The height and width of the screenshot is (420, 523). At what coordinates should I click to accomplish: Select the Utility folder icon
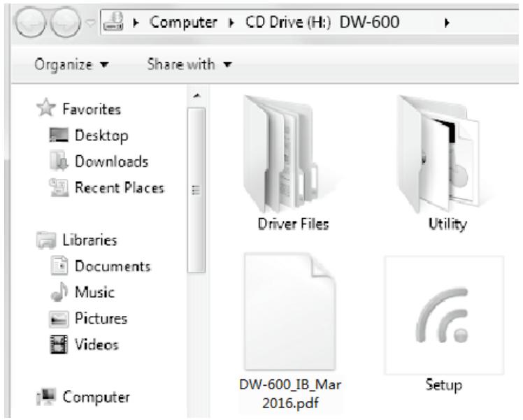pos(438,154)
